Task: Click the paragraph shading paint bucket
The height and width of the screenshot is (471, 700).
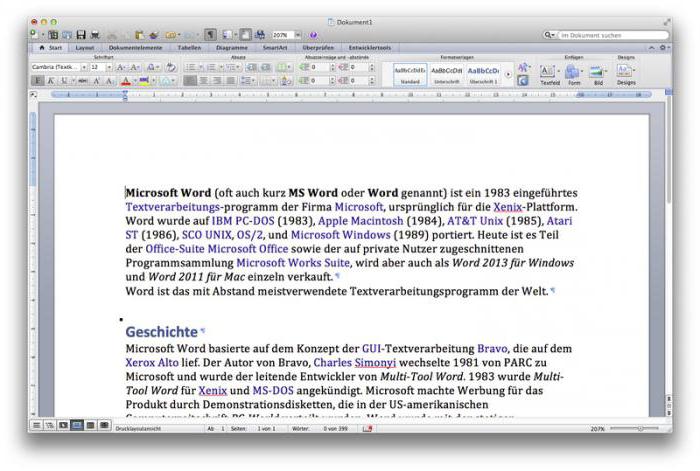Action: 286,81
